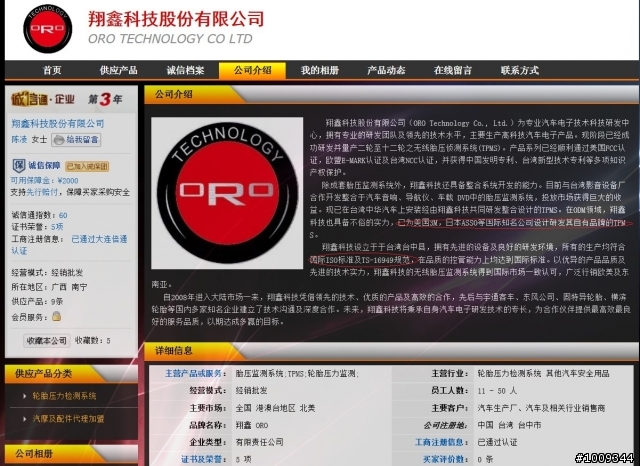
Task: Click contact name 陈凌
Action: coord(19,140)
